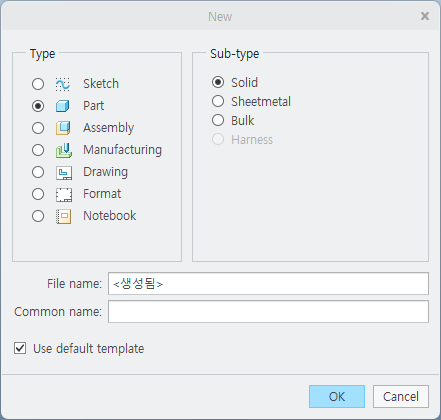Uncheck Use default template
441x420 pixels.
[x=20, y=348]
